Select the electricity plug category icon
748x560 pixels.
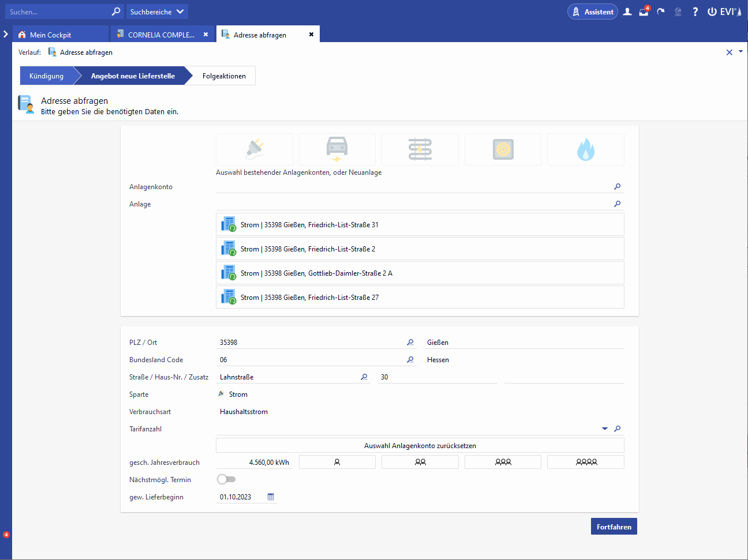[x=255, y=149]
